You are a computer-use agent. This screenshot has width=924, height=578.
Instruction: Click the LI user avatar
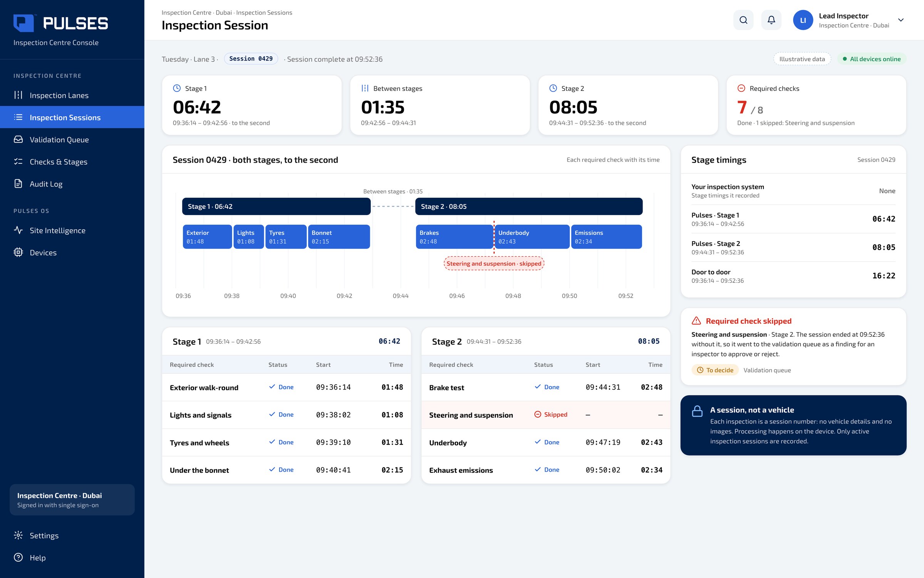[803, 20]
